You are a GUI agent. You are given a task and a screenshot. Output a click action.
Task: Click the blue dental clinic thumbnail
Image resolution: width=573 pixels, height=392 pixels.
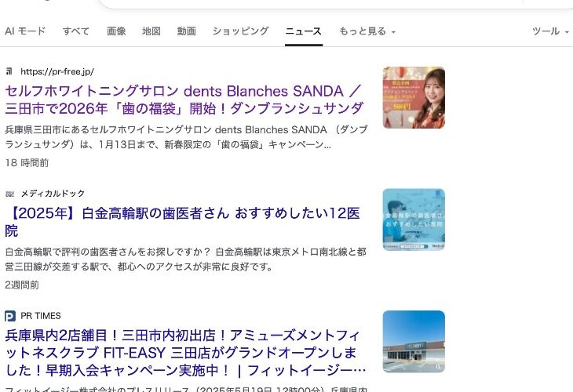point(414,220)
